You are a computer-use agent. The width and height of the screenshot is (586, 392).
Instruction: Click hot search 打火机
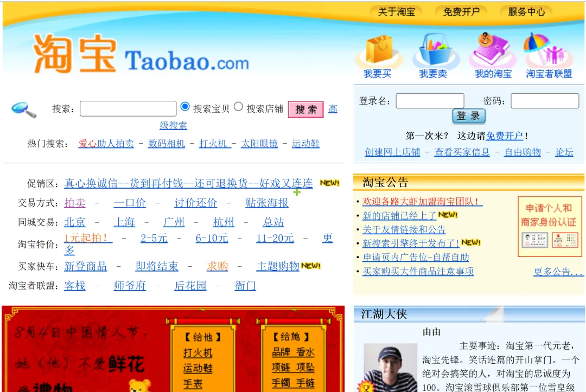point(214,143)
